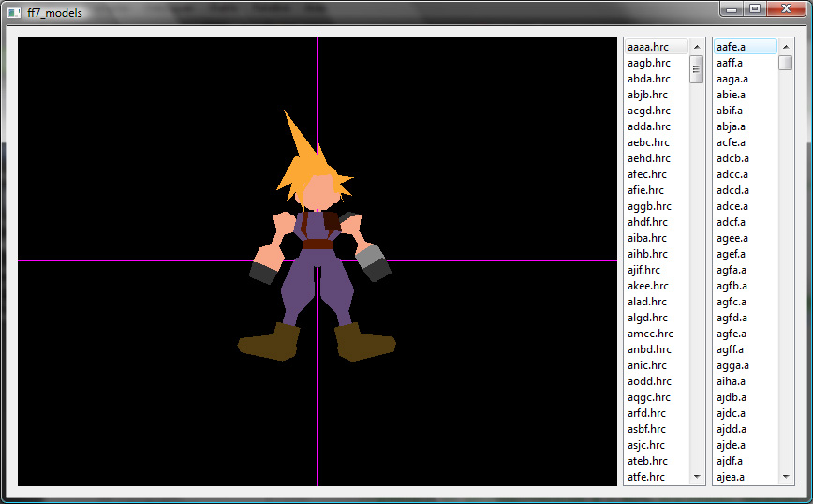Select ajdb.a animation

pyautogui.click(x=746, y=397)
